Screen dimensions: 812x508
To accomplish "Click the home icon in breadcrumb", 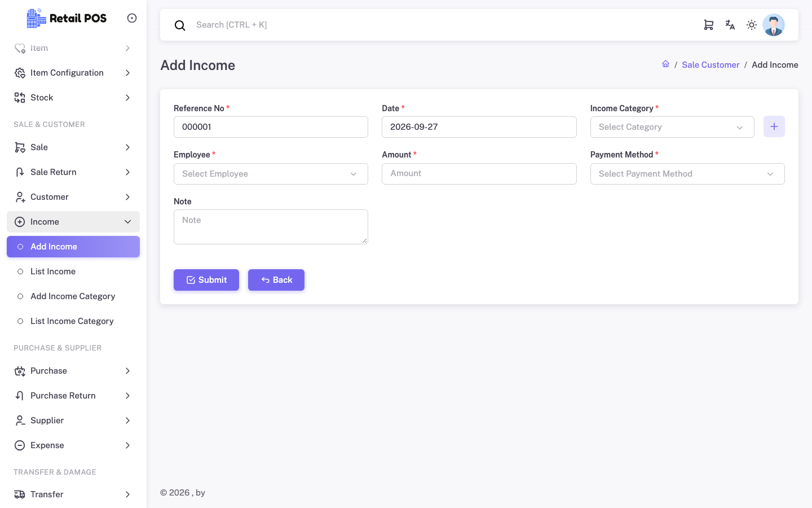I will pos(665,64).
